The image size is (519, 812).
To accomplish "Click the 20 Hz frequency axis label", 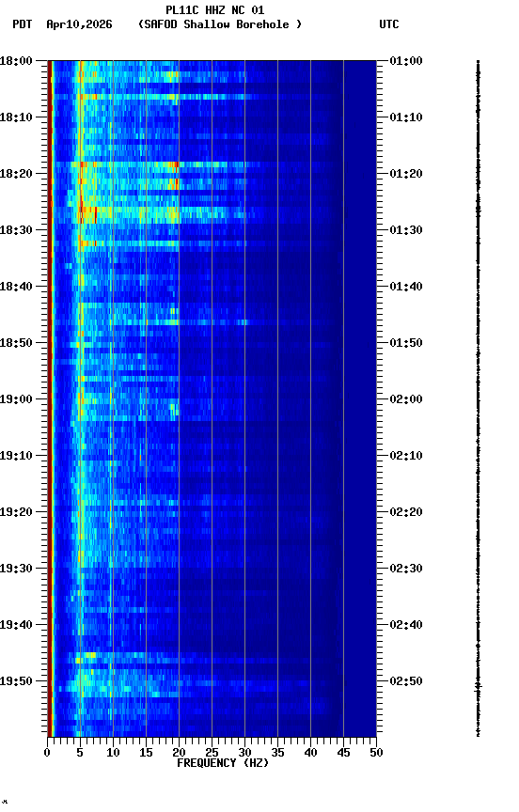I will tap(179, 753).
